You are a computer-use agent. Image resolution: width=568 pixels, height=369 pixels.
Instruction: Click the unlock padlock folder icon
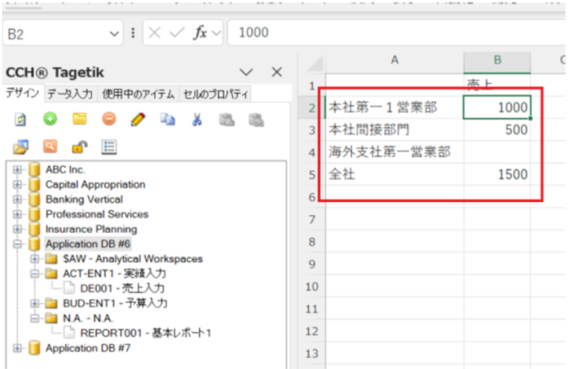(x=79, y=147)
